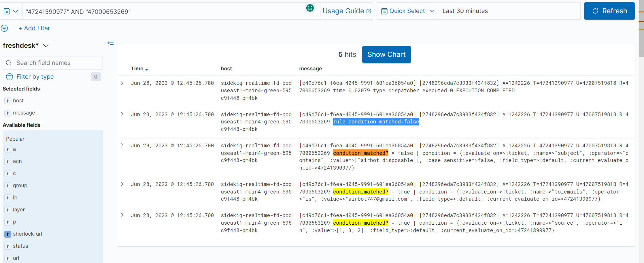The height and width of the screenshot is (263, 644).
Task: Open the Usage Guide link
Action: tap(347, 11)
